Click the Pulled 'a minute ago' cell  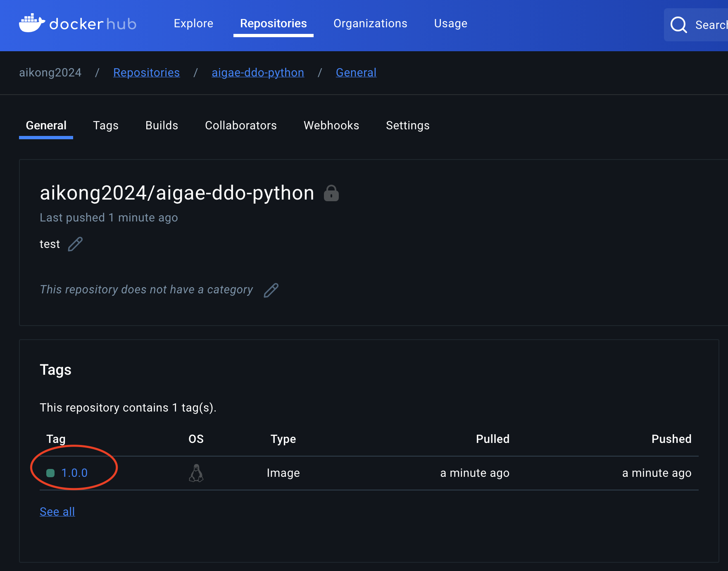click(x=475, y=473)
